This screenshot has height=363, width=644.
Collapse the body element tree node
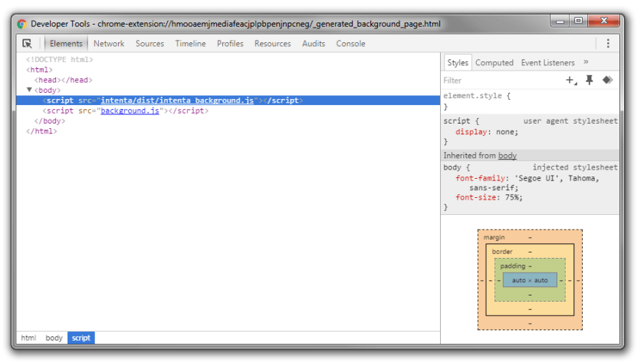pyautogui.click(x=30, y=90)
